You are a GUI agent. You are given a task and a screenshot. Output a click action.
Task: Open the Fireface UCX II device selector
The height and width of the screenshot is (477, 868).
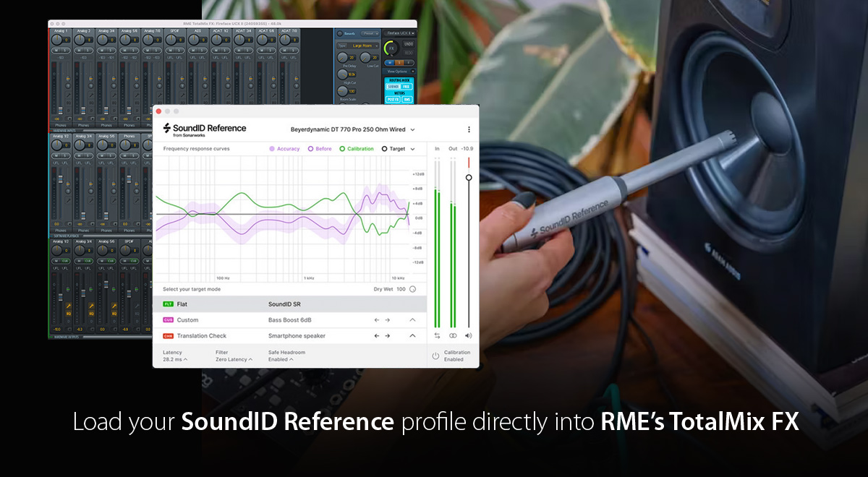[x=400, y=33]
